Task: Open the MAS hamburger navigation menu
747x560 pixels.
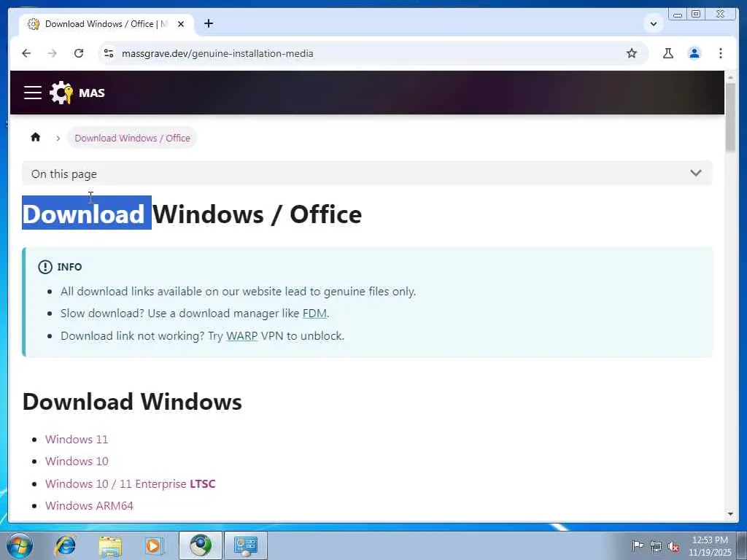Action: pyautogui.click(x=33, y=93)
